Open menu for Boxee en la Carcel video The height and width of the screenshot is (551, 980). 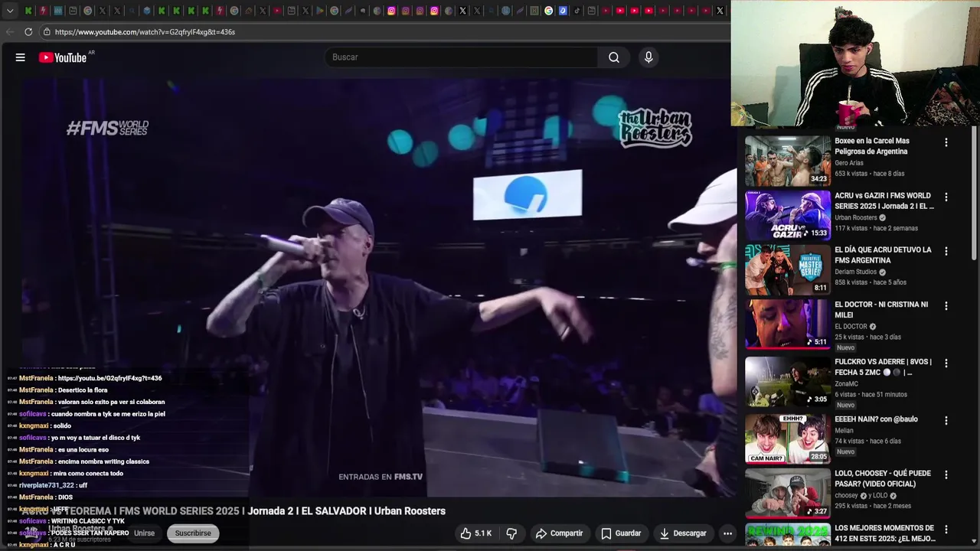946,142
